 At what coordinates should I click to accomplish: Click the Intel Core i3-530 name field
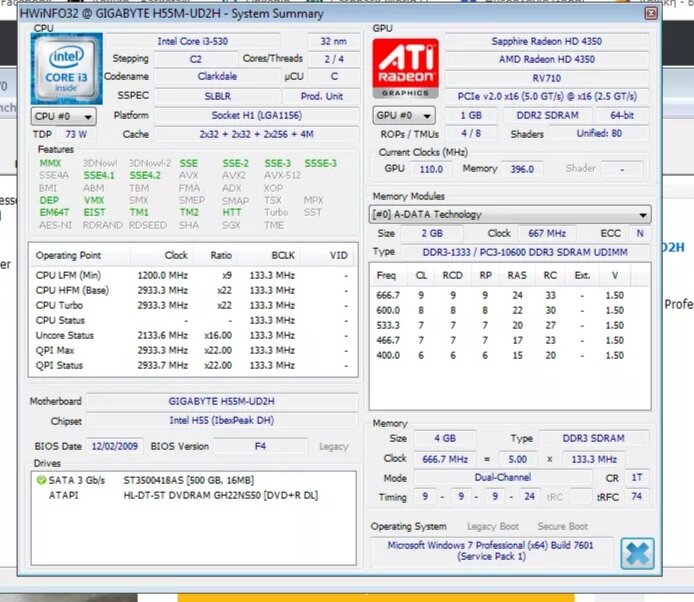[193, 41]
